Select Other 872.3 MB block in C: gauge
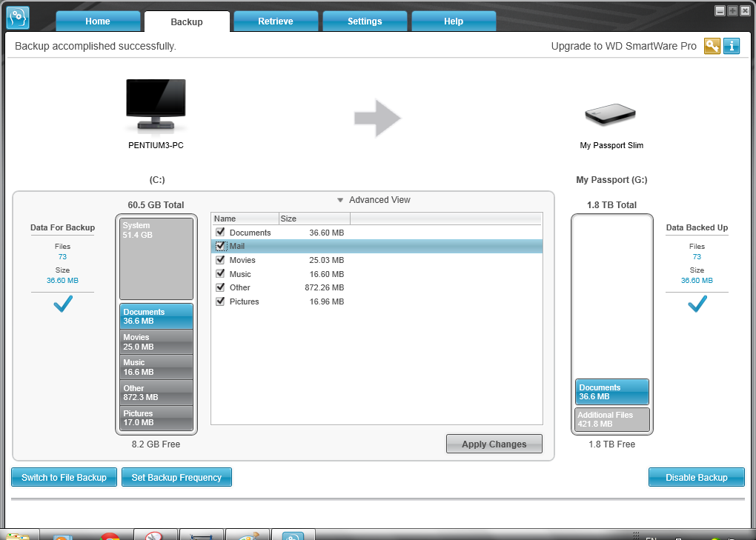Screen dimensions: 756x540 156,393
